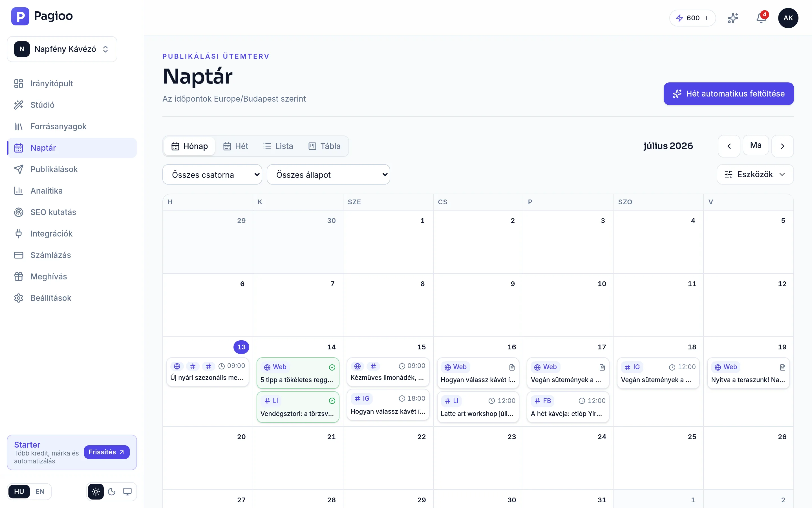Open the 5 tipp a tökéletes regg... post

coord(298,373)
